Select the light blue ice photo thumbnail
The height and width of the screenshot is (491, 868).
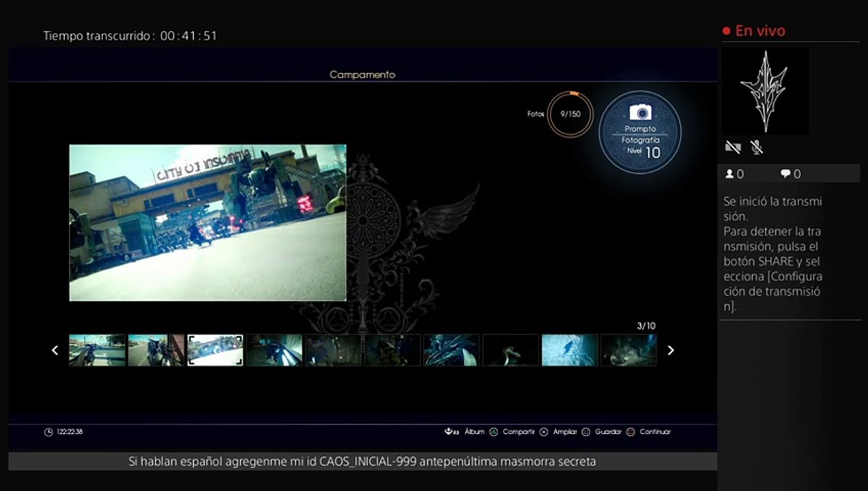pos(570,350)
